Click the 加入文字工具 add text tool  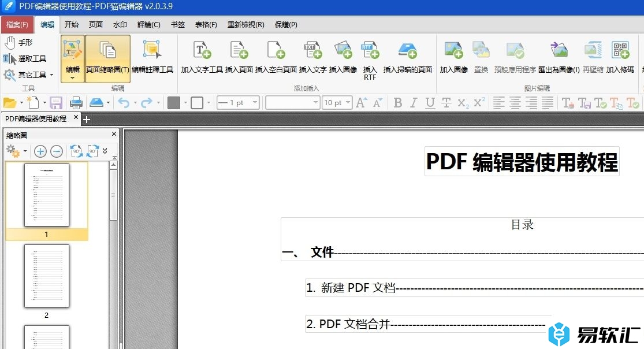pyautogui.click(x=202, y=58)
